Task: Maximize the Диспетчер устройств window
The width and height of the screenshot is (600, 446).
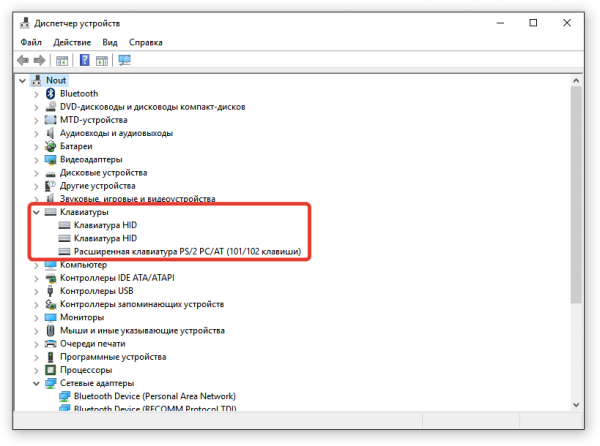Action: click(533, 23)
